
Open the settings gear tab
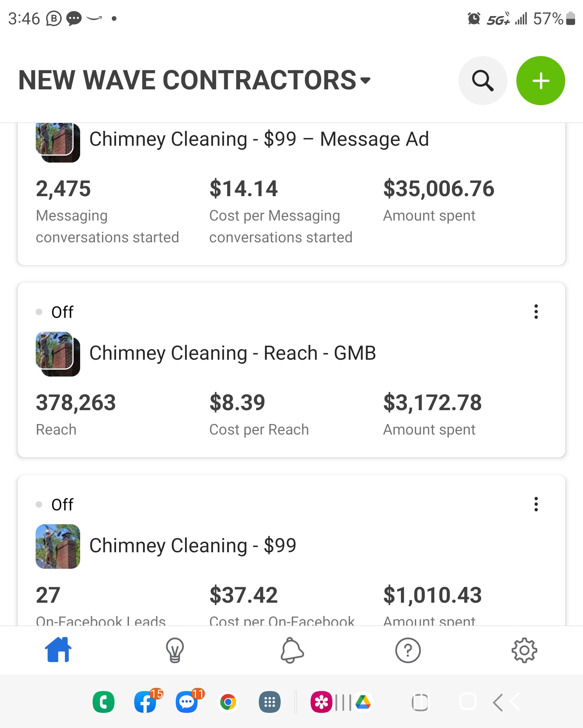click(x=524, y=650)
